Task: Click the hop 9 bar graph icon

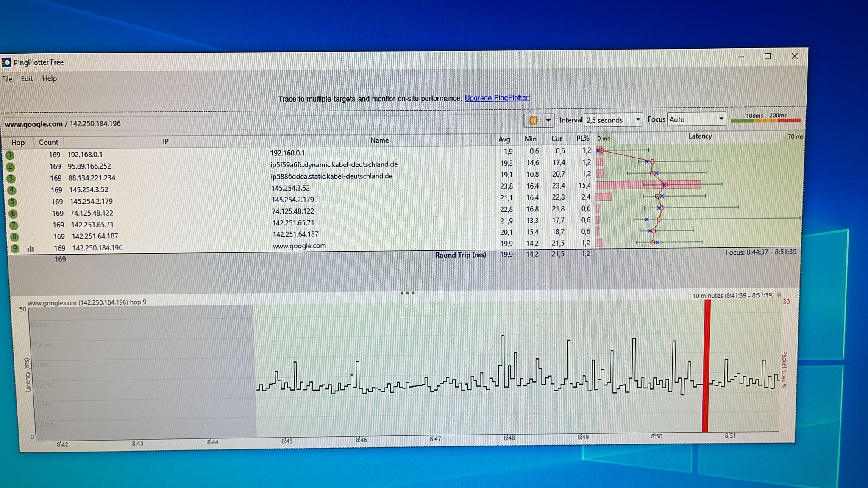Action: click(31, 249)
